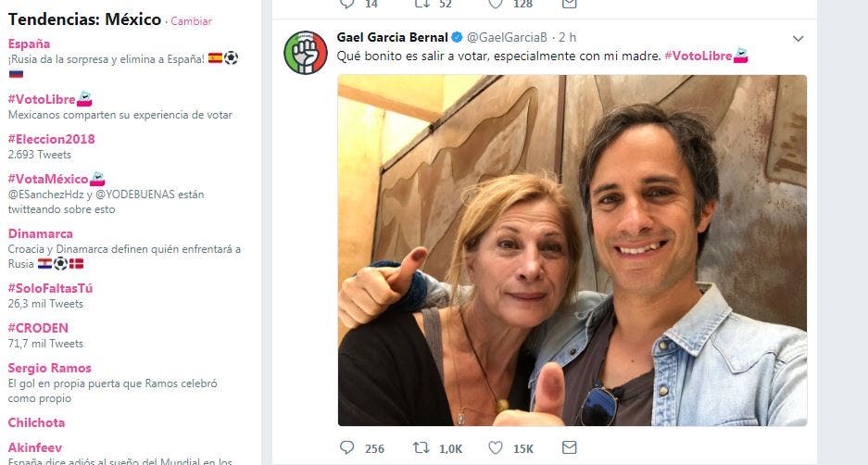The image size is (868, 465).
Task: Reply to Gael Garcia Bernal's tweet
Action: (347, 448)
